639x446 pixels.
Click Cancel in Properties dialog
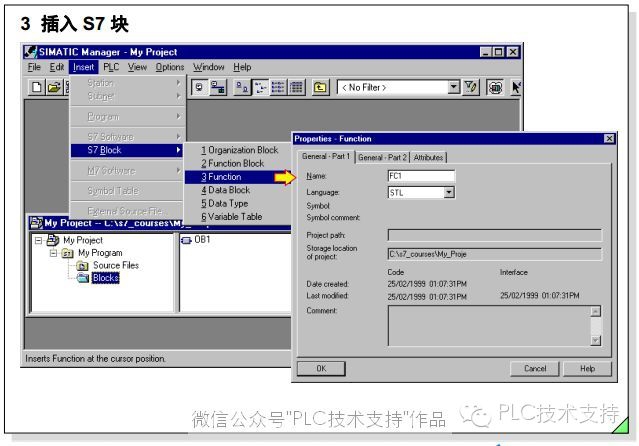coord(535,369)
